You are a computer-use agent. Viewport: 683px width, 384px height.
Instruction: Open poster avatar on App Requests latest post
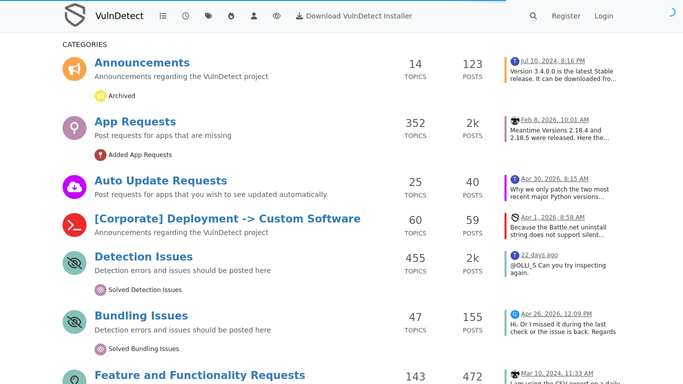click(515, 120)
